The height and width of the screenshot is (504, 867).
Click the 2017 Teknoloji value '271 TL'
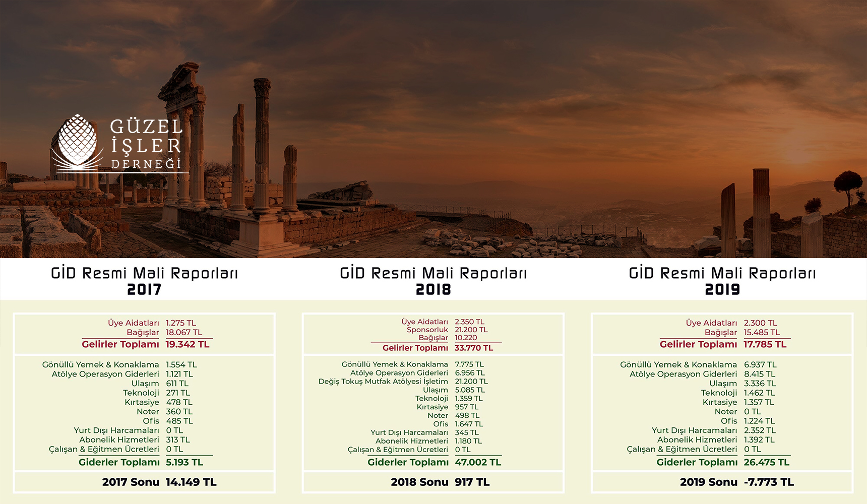(x=178, y=393)
